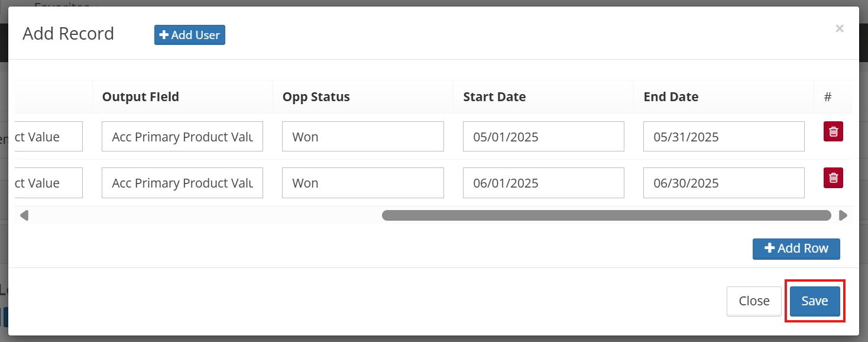Open first row Opp Status Won field
This screenshot has width=868, height=342.
(x=362, y=137)
